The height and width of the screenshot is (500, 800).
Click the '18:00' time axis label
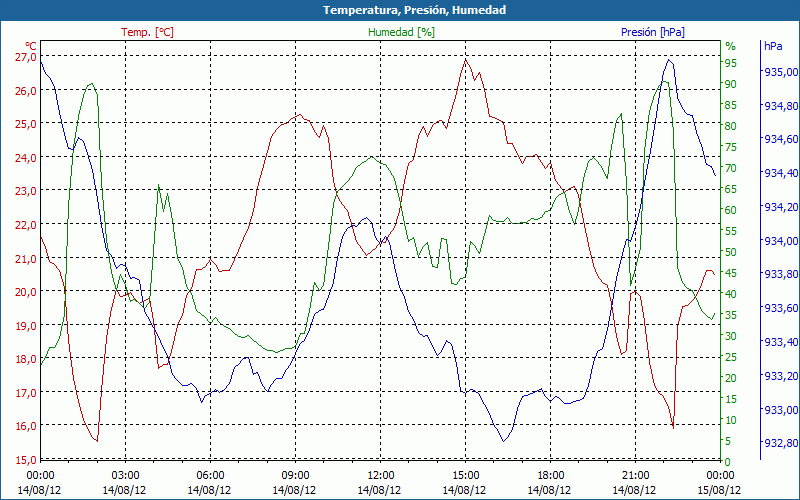[x=551, y=476]
